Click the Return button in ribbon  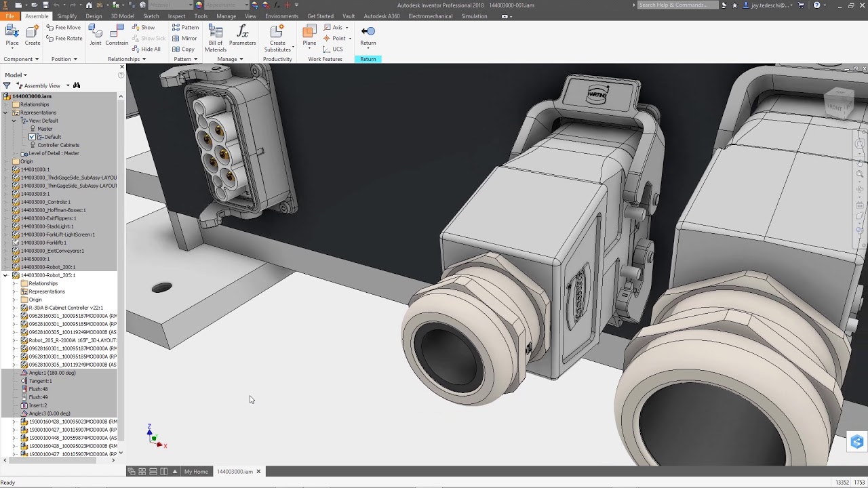click(368, 35)
